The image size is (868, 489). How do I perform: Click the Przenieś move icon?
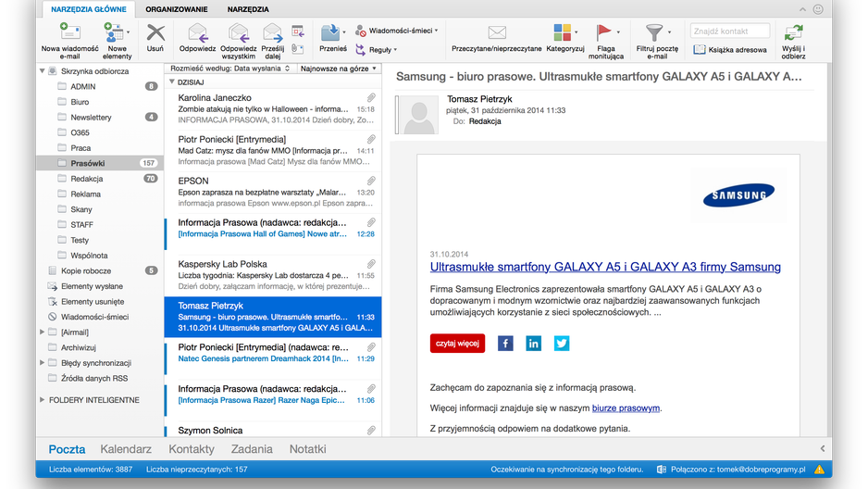pos(330,32)
